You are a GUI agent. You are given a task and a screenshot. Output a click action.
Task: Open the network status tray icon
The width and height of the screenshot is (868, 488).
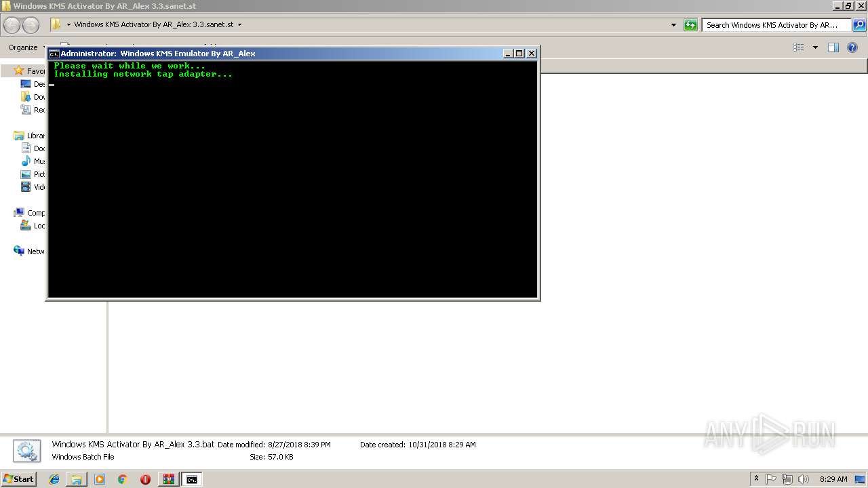tap(787, 479)
